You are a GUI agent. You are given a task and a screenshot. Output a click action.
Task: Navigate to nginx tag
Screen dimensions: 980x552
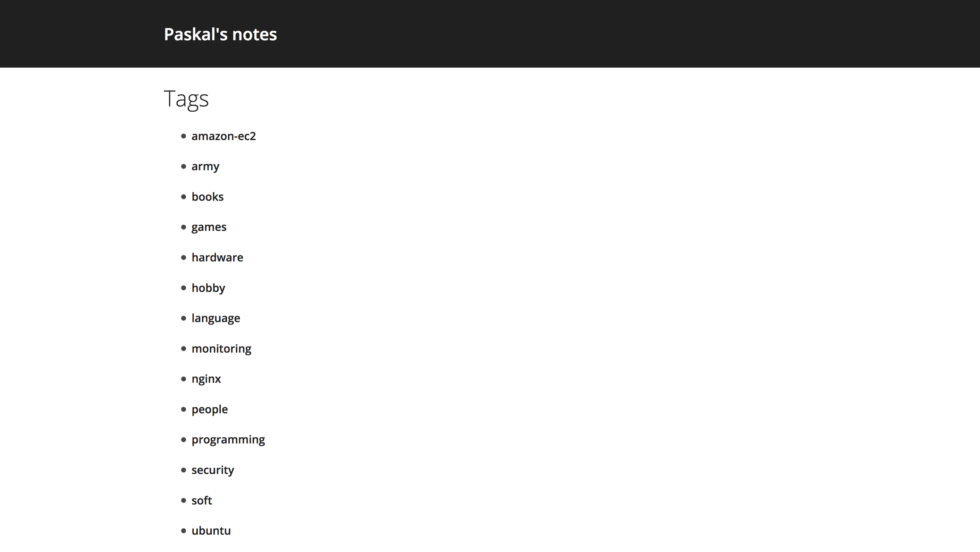tap(206, 379)
